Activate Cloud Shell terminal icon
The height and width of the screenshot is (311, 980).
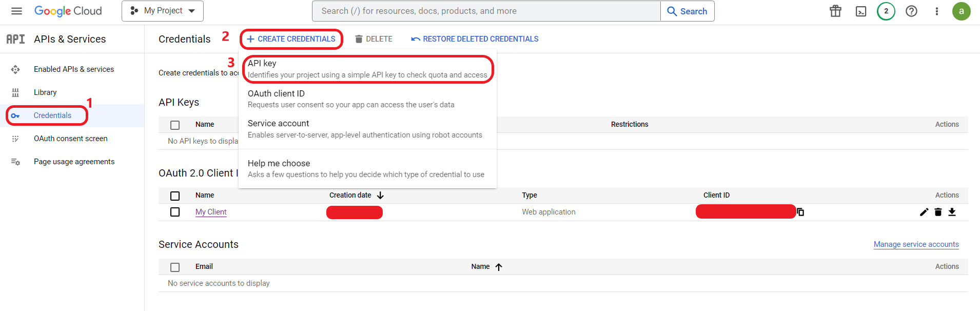(861, 11)
